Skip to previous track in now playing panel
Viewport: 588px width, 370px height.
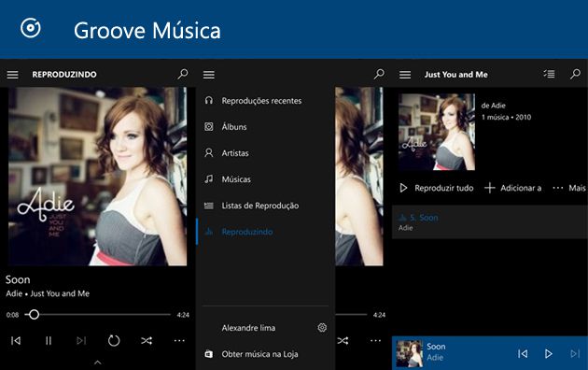pyautogui.click(x=16, y=341)
